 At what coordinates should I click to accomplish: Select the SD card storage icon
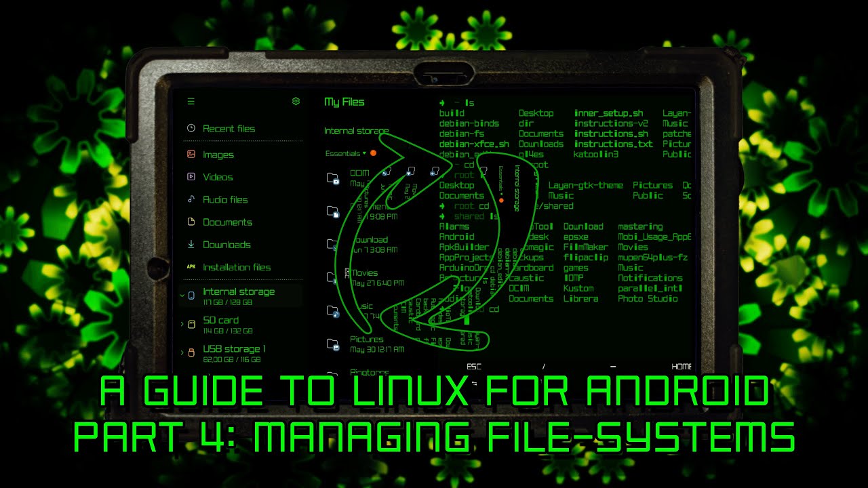(191, 325)
